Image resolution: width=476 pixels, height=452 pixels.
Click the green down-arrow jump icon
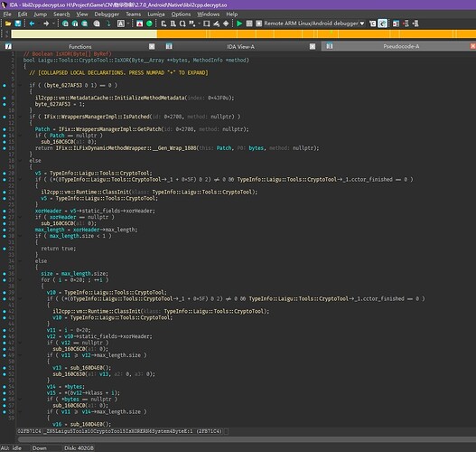point(108,24)
